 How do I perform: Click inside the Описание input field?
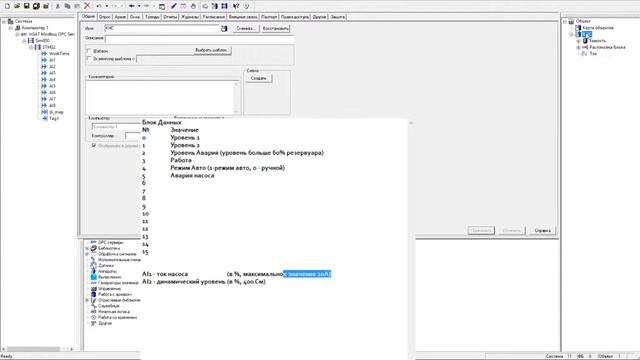[199, 39]
